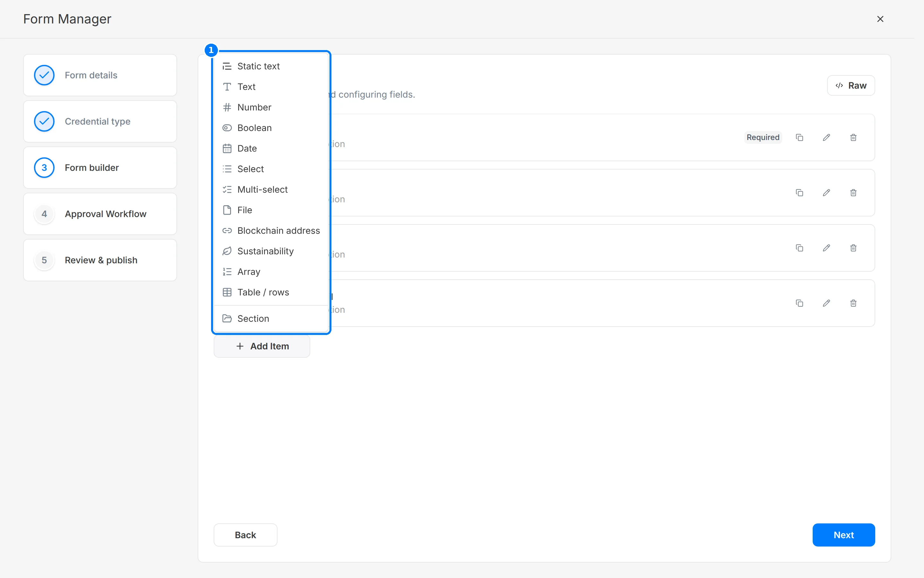The width and height of the screenshot is (924, 578).
Task: Go Back to the previous step
Action: 245,535
